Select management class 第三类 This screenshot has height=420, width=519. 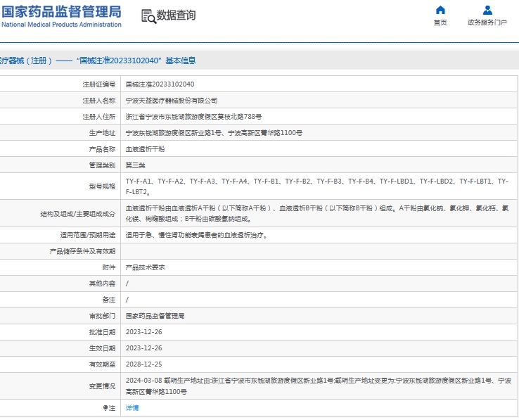point(136,165)
